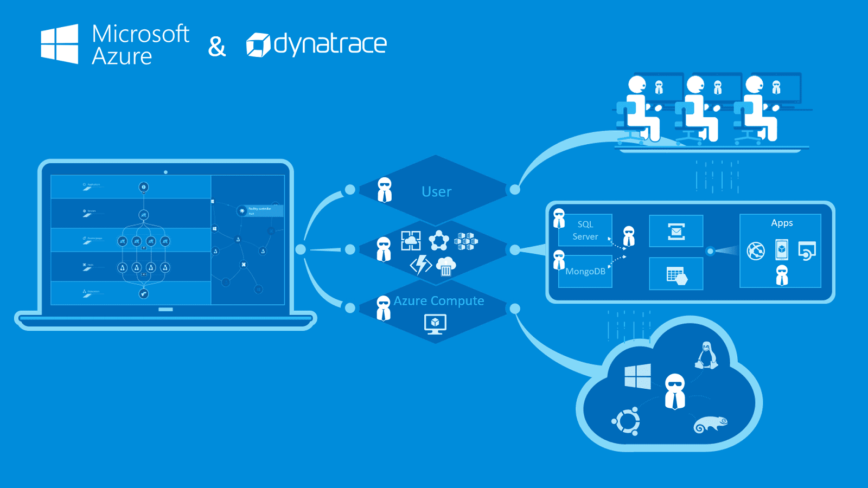Click the connector dot right of the User diamond
This screenshot has height=488, width=868.
(514, 189)
